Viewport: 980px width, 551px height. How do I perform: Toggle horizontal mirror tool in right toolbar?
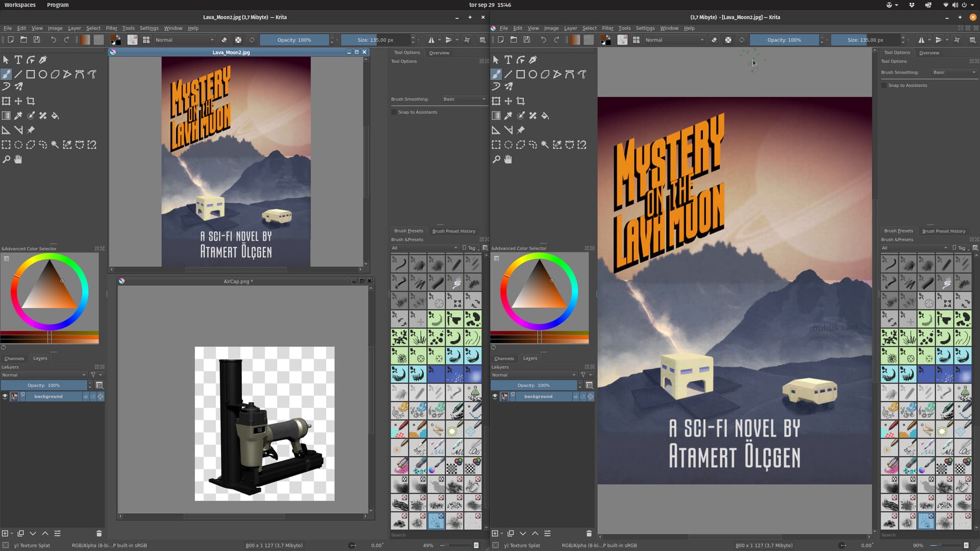point(921,40)
